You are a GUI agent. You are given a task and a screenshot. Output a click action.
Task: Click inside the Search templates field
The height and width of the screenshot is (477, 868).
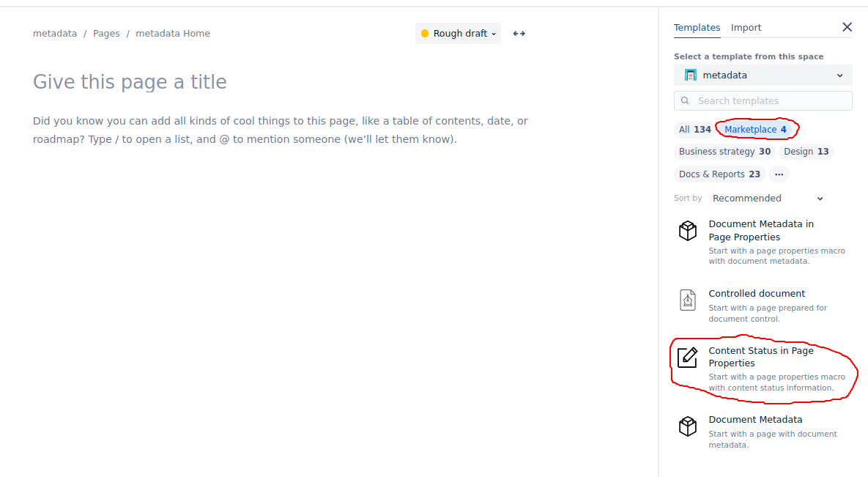pos(763,100)
